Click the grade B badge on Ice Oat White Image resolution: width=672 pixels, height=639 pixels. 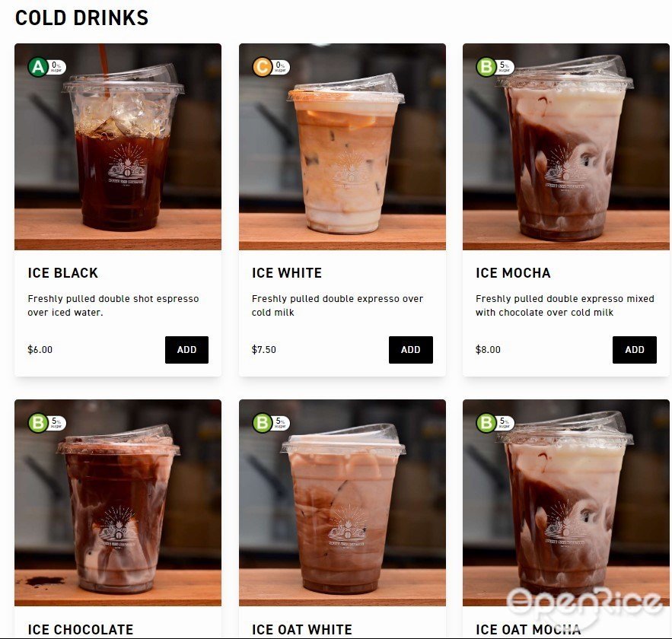click(271, 423)
